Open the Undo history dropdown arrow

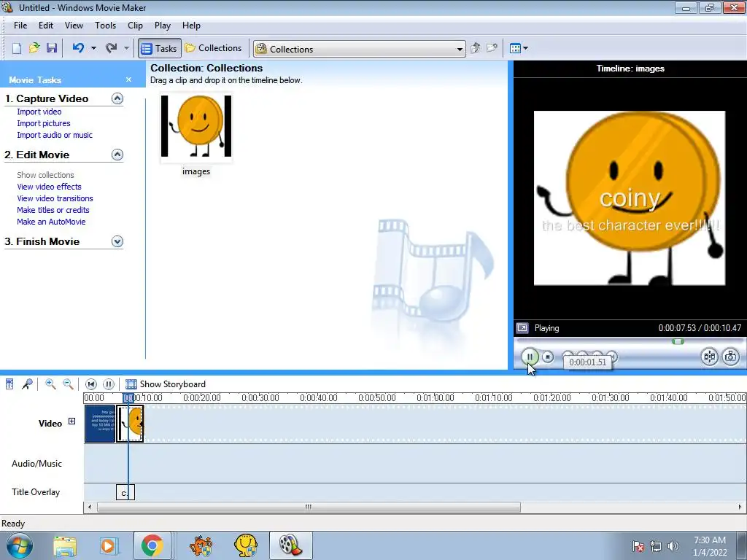tap(93, 48)
